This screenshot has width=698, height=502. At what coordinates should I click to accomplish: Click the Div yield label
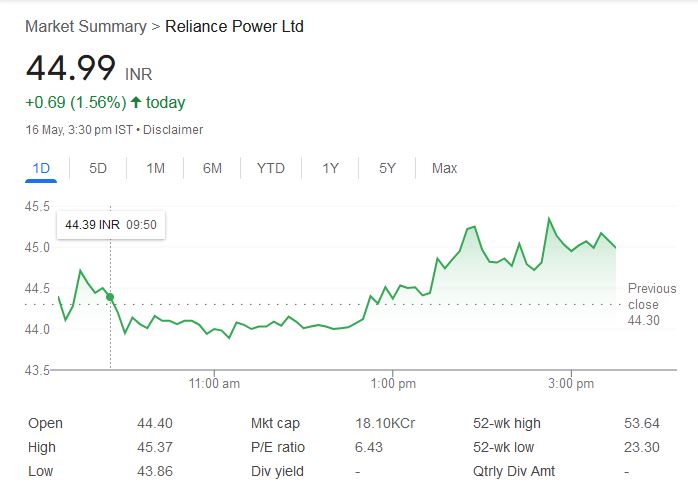click(277, 471)
